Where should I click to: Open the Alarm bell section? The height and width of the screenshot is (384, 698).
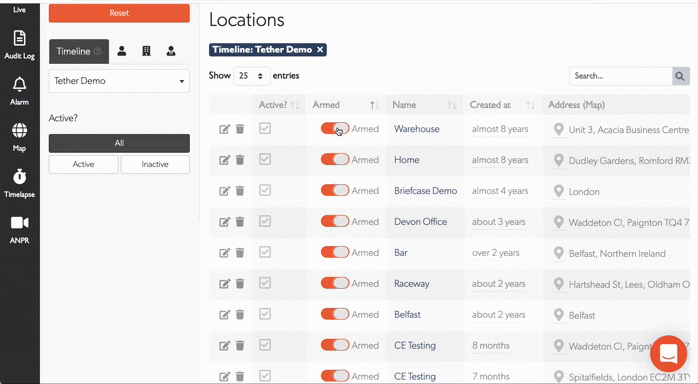(x=20, y=91)
